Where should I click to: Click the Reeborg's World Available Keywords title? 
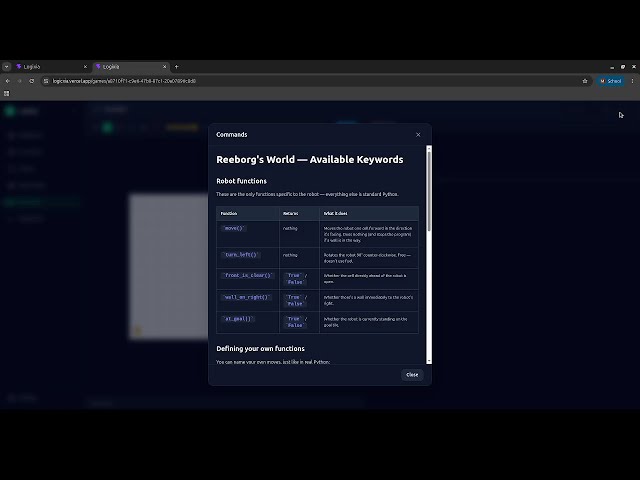[309, 160]
